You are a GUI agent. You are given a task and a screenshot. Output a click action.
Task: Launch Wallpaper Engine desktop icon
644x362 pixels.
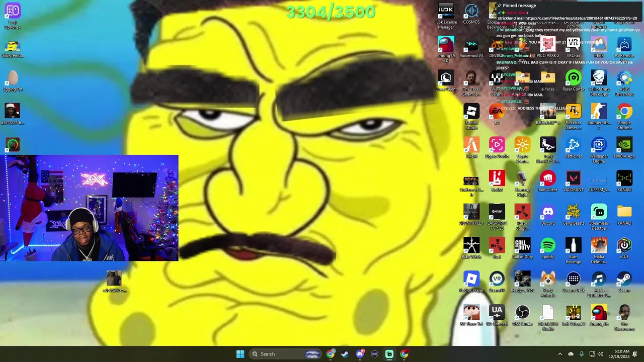pos(599,150)
